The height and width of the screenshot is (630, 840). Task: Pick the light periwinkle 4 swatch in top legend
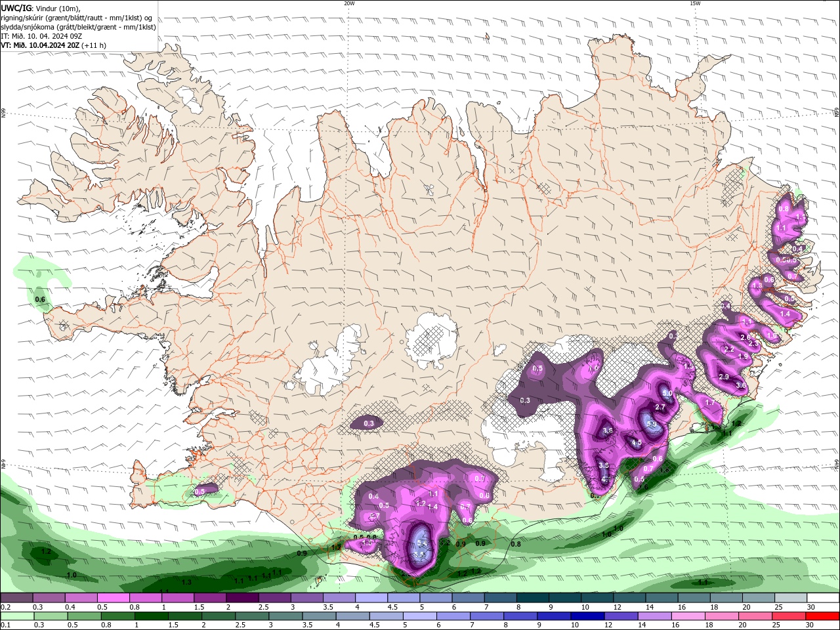pyautogui.click(x=371, y=598)
